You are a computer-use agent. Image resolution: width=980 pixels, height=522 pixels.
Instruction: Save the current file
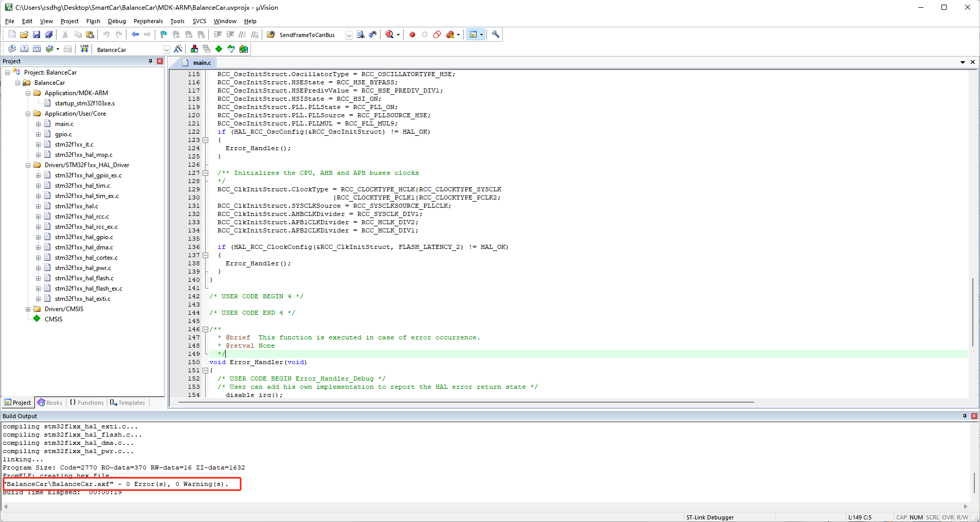coord(37,34)
